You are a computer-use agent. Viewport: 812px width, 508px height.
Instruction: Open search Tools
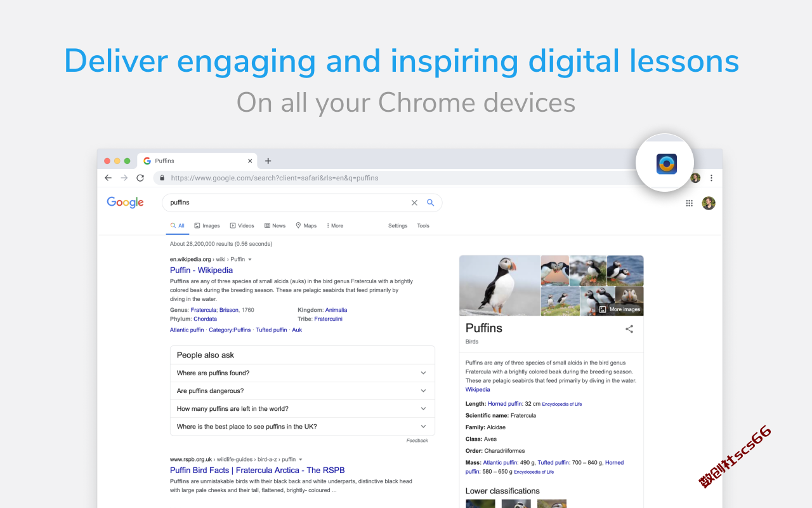click(x=423, y=225)
